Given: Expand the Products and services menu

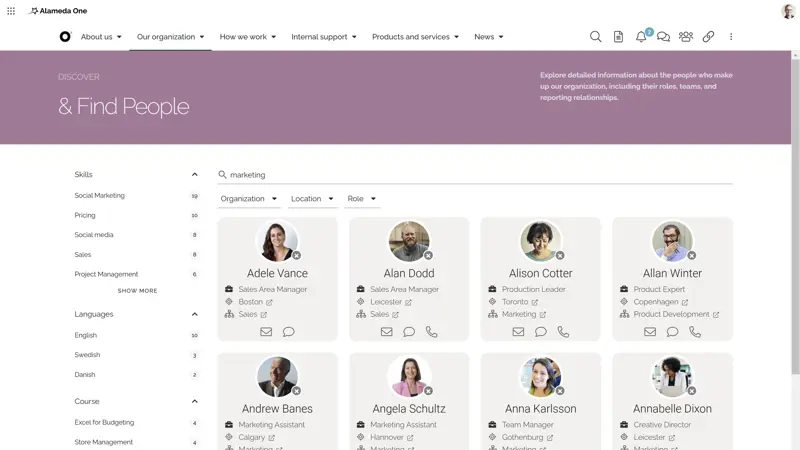Looking at the screenshot, I should [x=415, y=37].
